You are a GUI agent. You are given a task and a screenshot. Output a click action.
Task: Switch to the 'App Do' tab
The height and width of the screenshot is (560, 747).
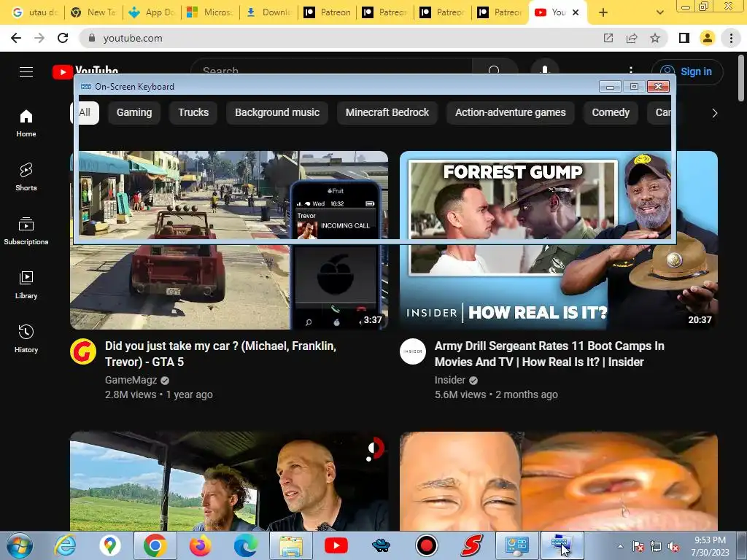pos(152,12)
